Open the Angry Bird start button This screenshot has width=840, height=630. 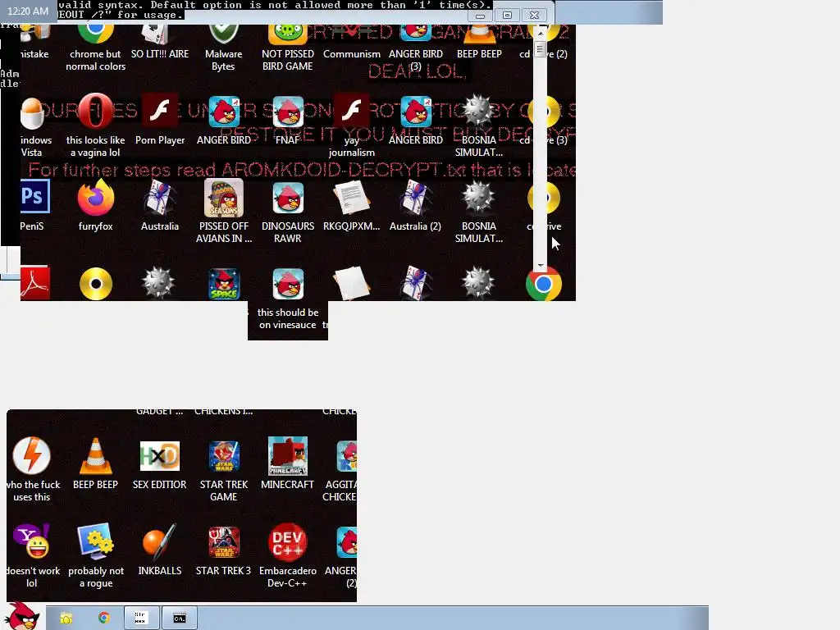pyautogui.click(x=21, y=616)
